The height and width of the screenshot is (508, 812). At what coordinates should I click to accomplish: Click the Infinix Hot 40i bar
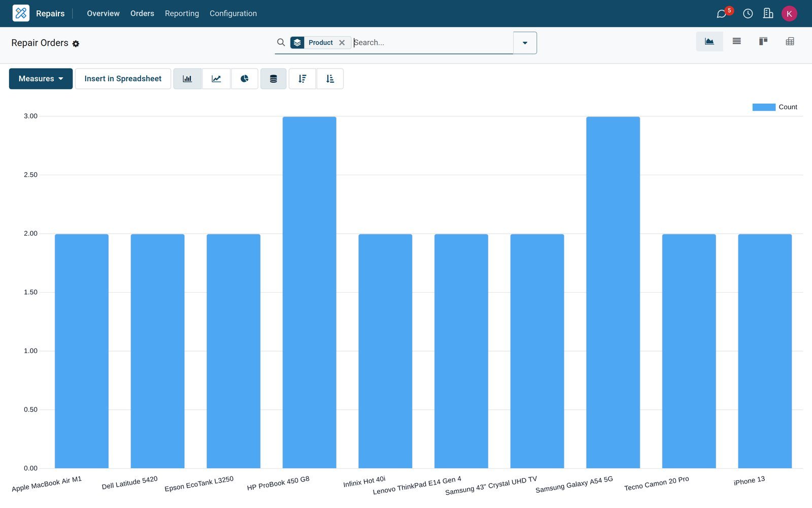coord(385,351)
